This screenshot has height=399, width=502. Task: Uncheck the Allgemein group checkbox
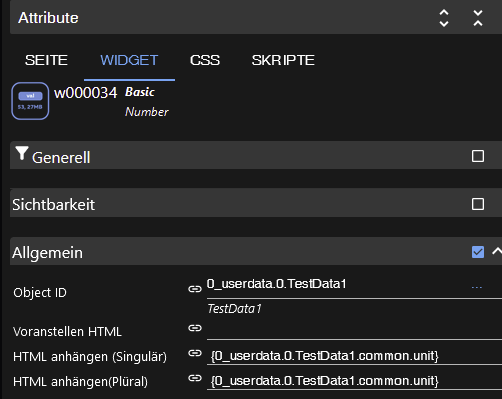click(x=478, y=252)
